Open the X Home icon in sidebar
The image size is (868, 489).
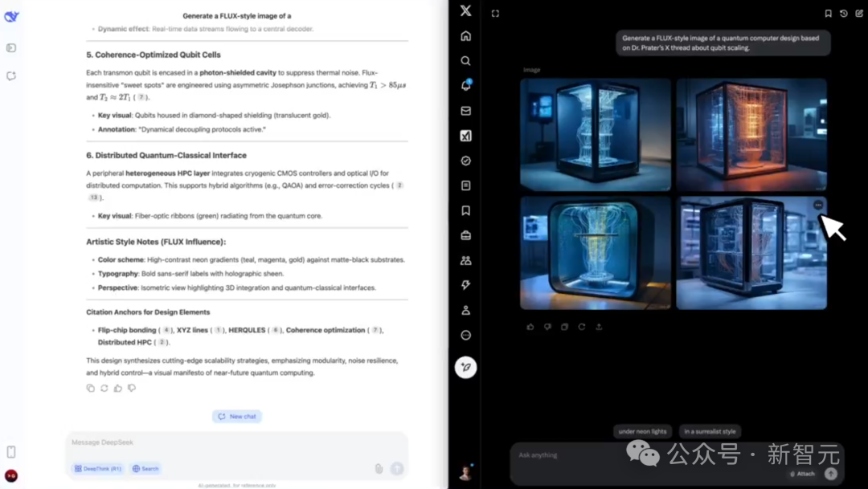[x=465, y=36]
